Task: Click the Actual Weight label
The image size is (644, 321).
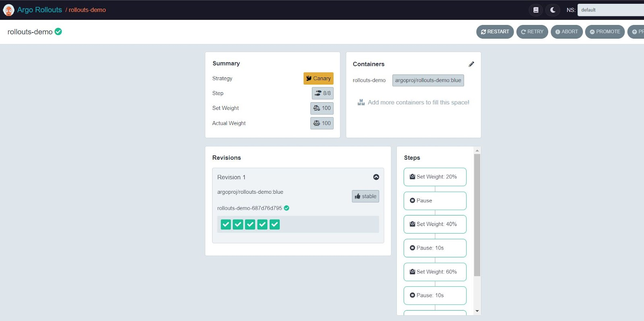Action: 229,123
